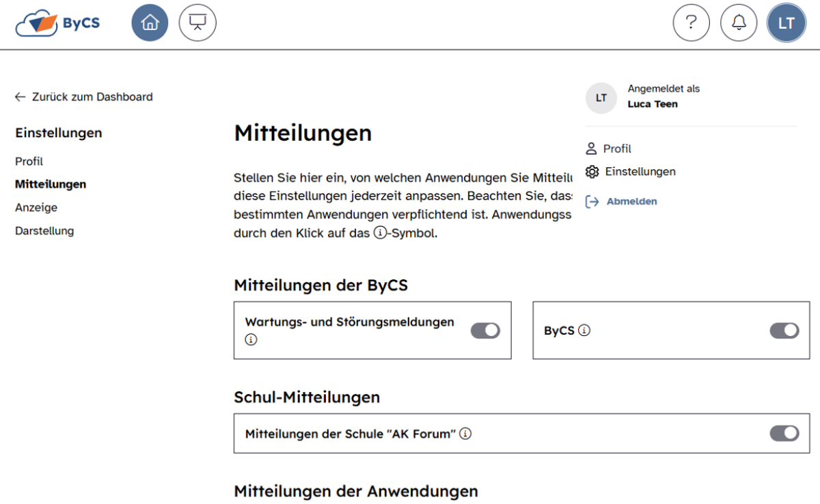Click Abmelden to log out
The image size is (820, 504).
(631, 201)
